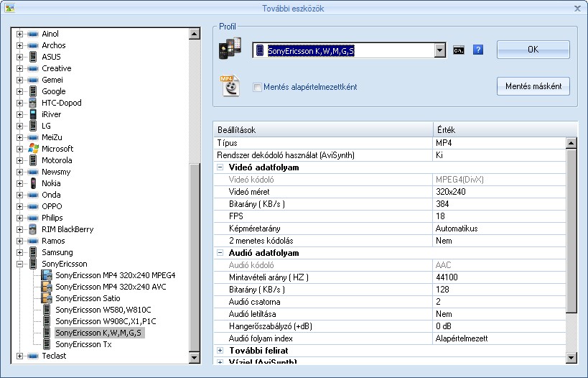Click icon of SonyEricsson W580,W810C profile
Viewport: 588px width, 378px height.
pos(47,310)
